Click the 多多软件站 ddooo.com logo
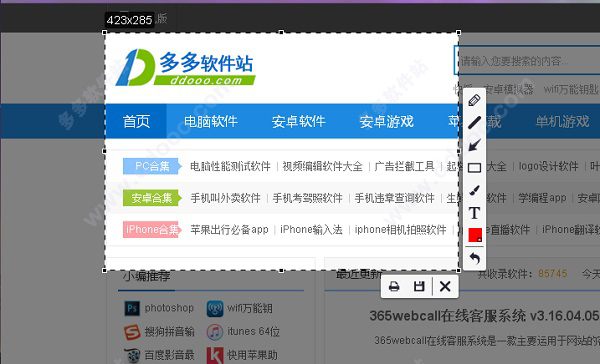The image size is (600, 364). (x=185, y=67)
